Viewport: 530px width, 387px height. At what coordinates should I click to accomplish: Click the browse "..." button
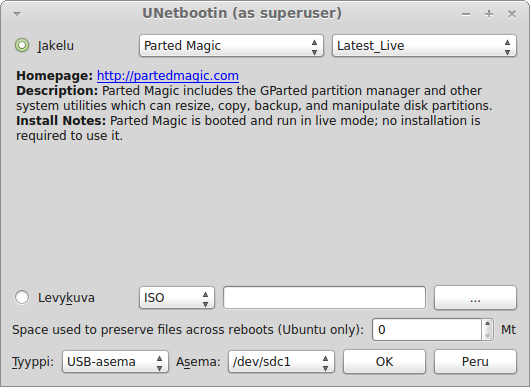[475, 298]
